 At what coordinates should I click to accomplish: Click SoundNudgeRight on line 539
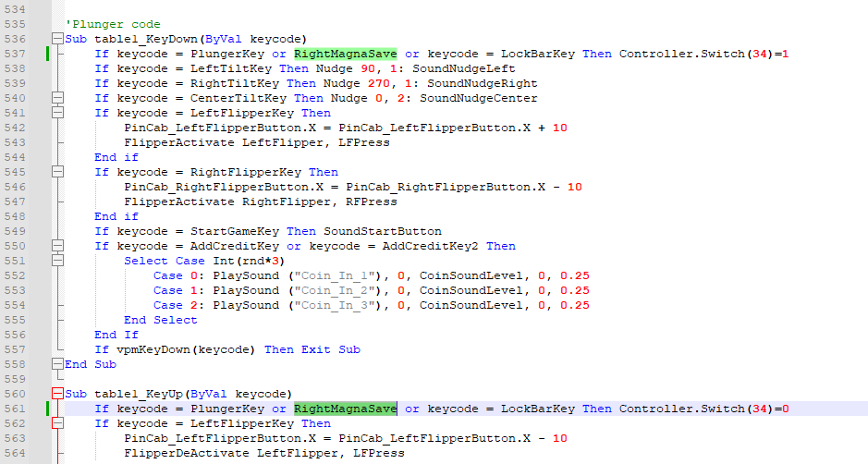pos(483,83)
